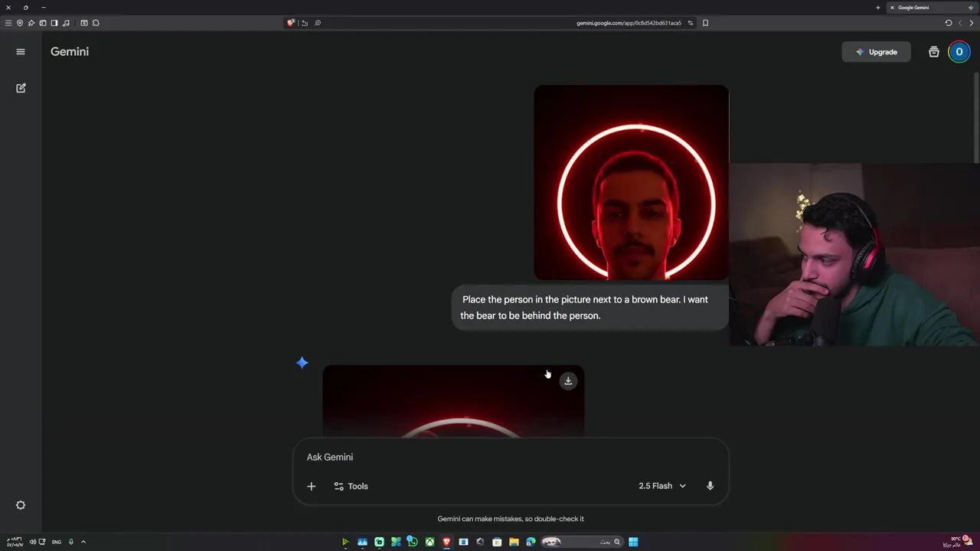Click the zoom magnifier icon in address bar

click(318, 23)
